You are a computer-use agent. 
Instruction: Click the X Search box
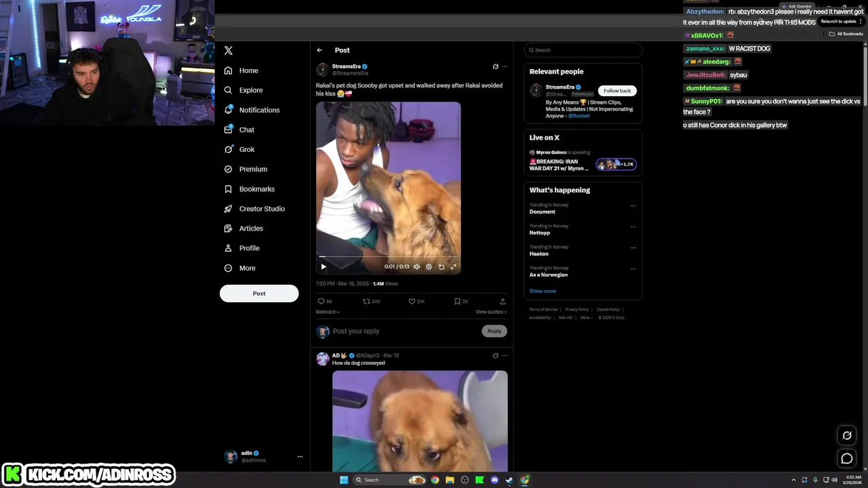583,50
